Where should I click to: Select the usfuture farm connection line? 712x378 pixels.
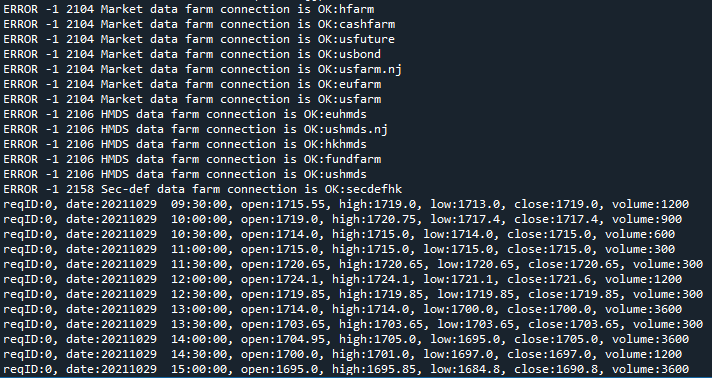199,39
